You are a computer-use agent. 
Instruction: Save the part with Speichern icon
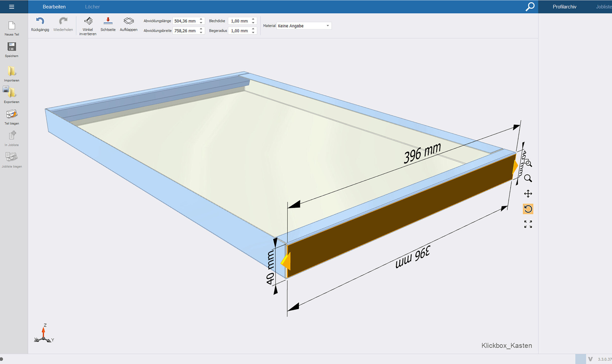pos(12,47)
